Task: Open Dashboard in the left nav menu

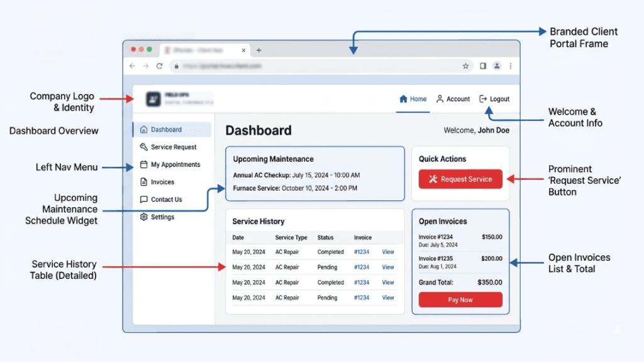Action: pyautogui.click(x=166, y=130)
